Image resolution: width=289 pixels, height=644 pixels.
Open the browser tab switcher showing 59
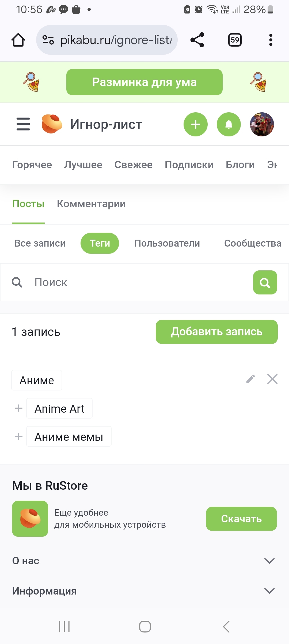coord(235,40)
